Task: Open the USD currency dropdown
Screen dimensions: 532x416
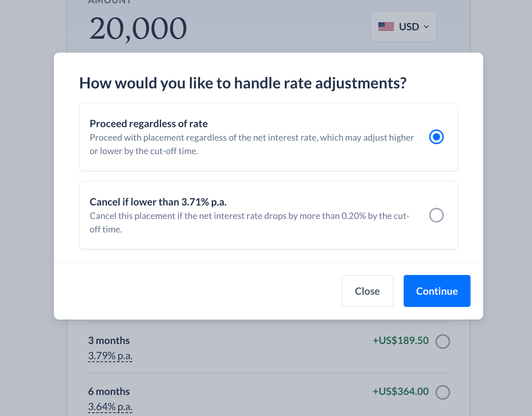Action: pos(403,27)
